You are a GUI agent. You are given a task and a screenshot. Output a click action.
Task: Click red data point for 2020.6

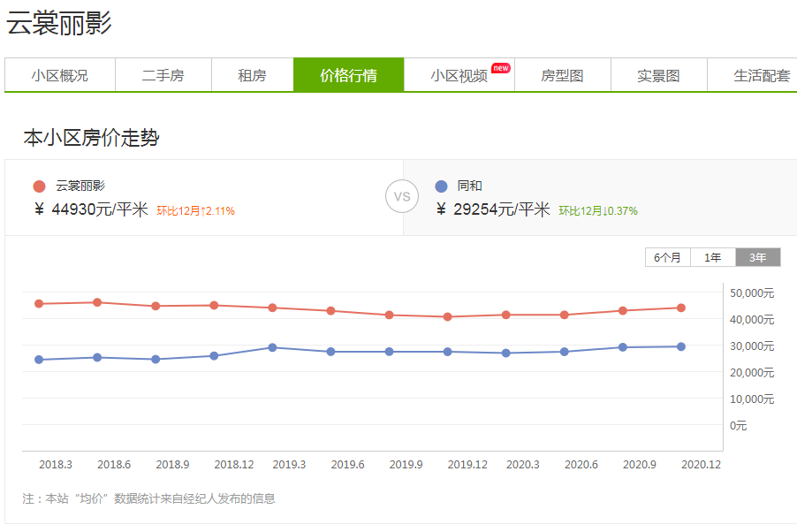(x=565, y=315)
